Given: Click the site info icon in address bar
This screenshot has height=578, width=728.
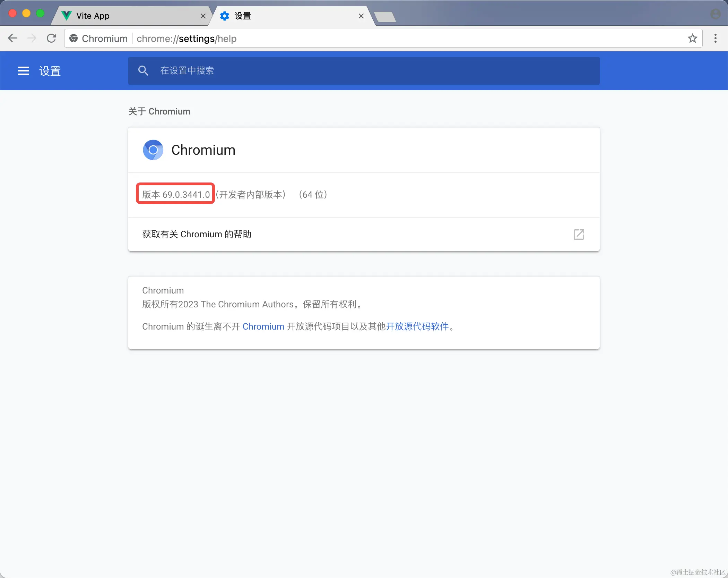Looking at the screenshot, I should coord(73,38).
